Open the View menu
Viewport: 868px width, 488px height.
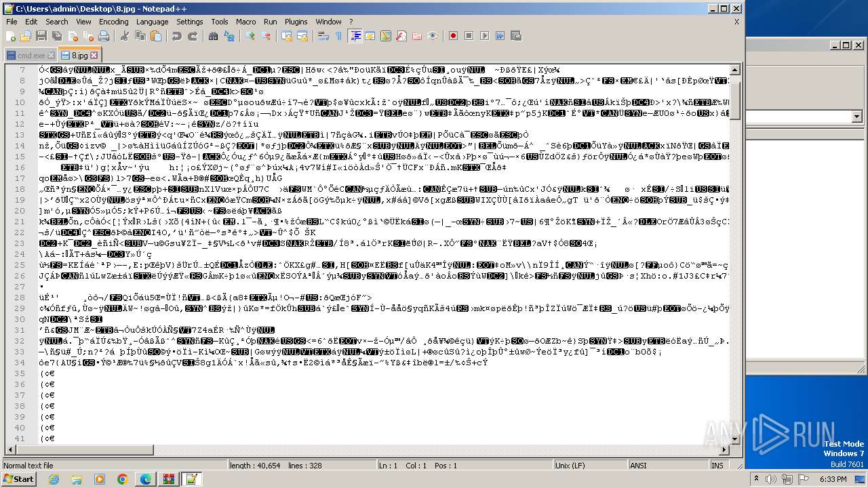[x=83, y=22]
